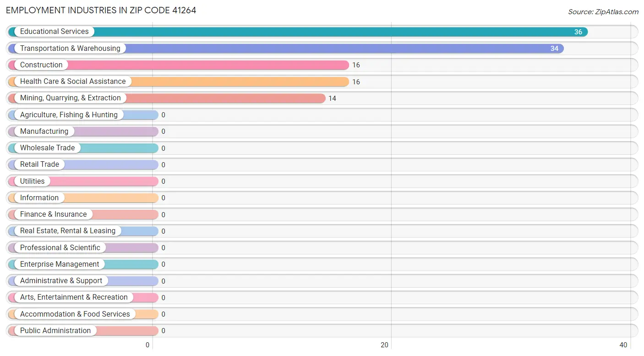
Task: Click the Information label
Action: (x=39, y=198)
